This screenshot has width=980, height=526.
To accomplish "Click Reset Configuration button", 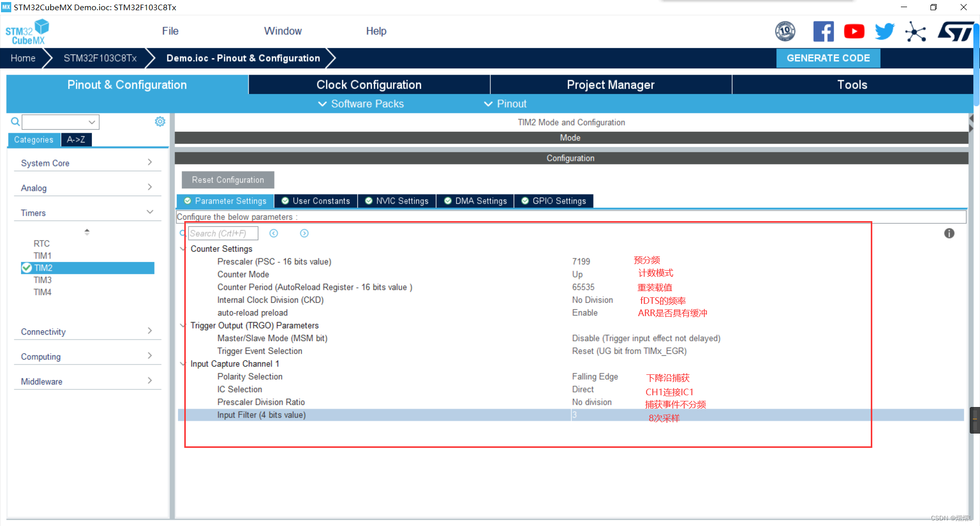I will (x=228, y=180).
